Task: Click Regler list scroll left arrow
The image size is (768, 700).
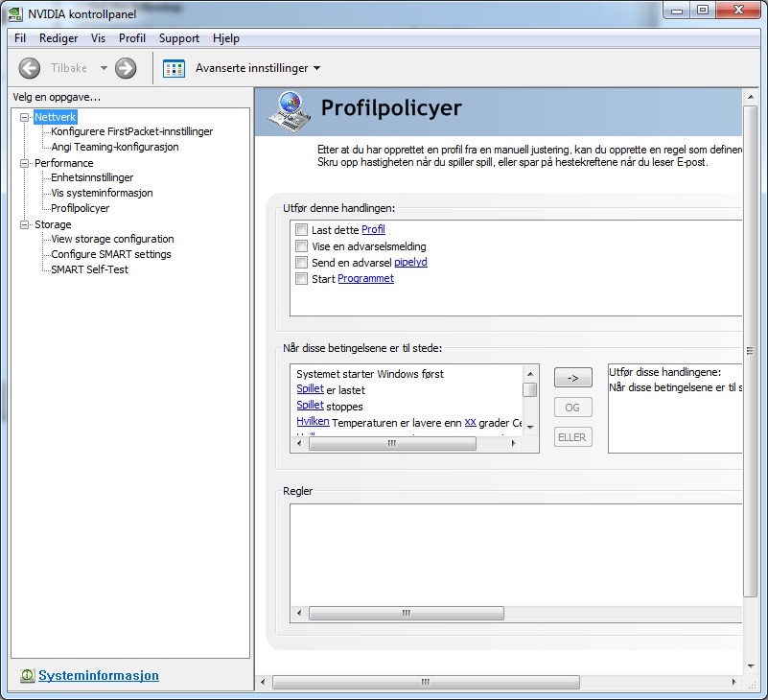Action: [x=300, y=614]
